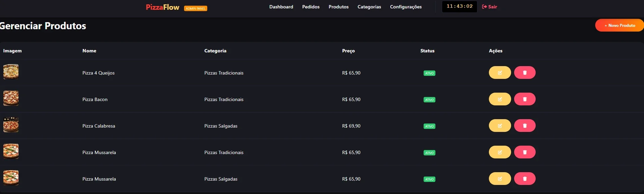The image size is (644, 194).
Task: Open the Pizza Calabresa thumbnail image
Action: point(11,125)
